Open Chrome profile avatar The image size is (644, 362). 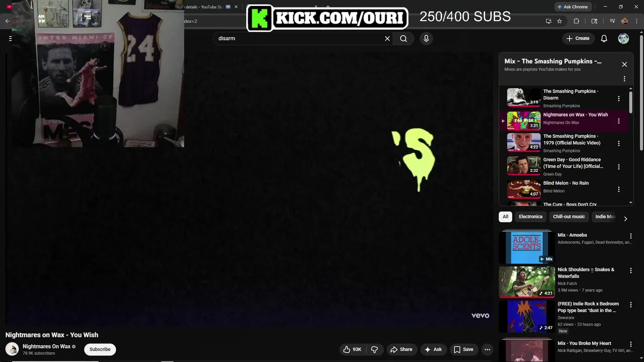tap(624, 21)
